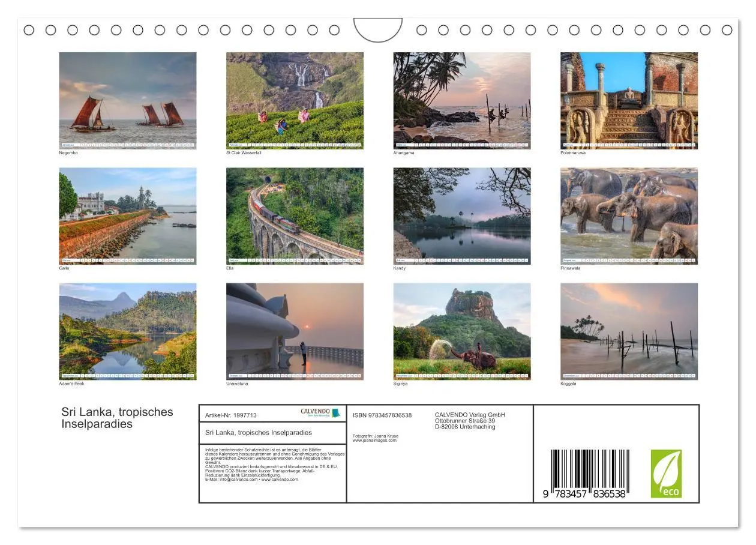Open the Negombo sailing boats photo
This screenshot has width=756, height=545.
point(128,100)
